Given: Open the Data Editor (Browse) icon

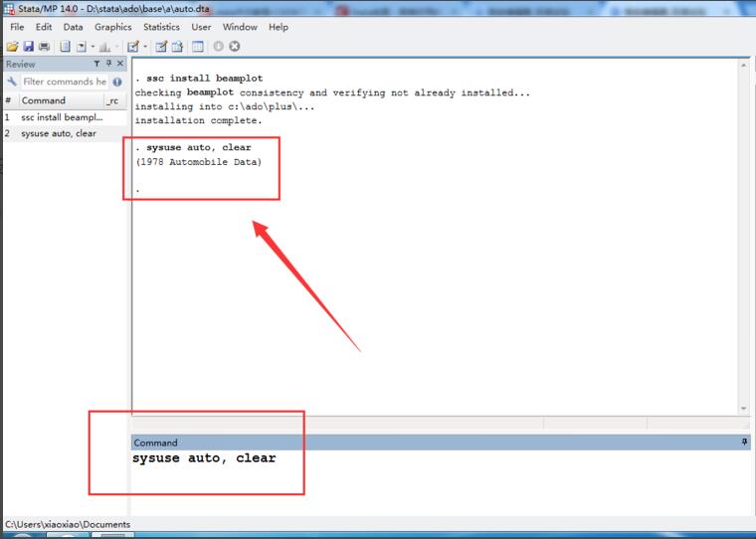Looking at the screenshot, I should 177,47.
